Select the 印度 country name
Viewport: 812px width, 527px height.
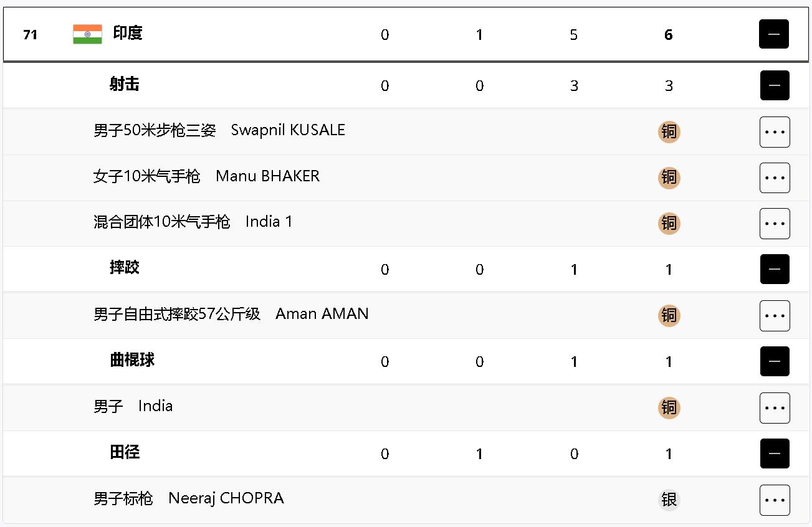click(128, 33)
